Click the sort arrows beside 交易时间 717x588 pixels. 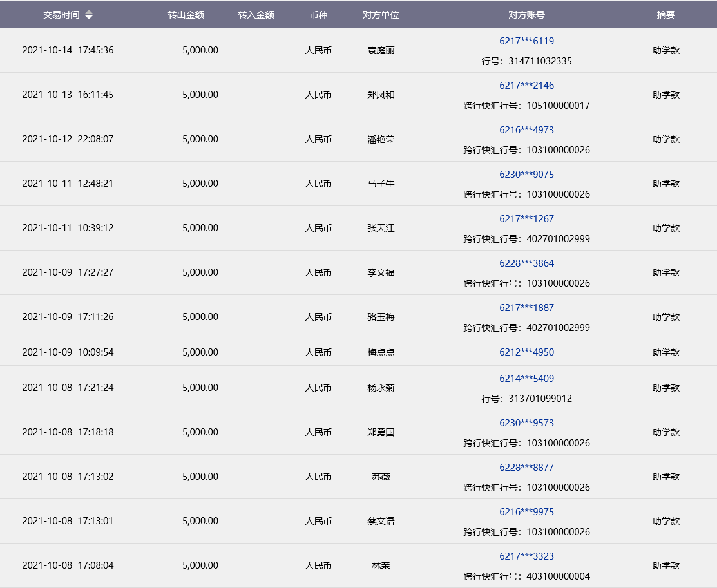(89, 15)
